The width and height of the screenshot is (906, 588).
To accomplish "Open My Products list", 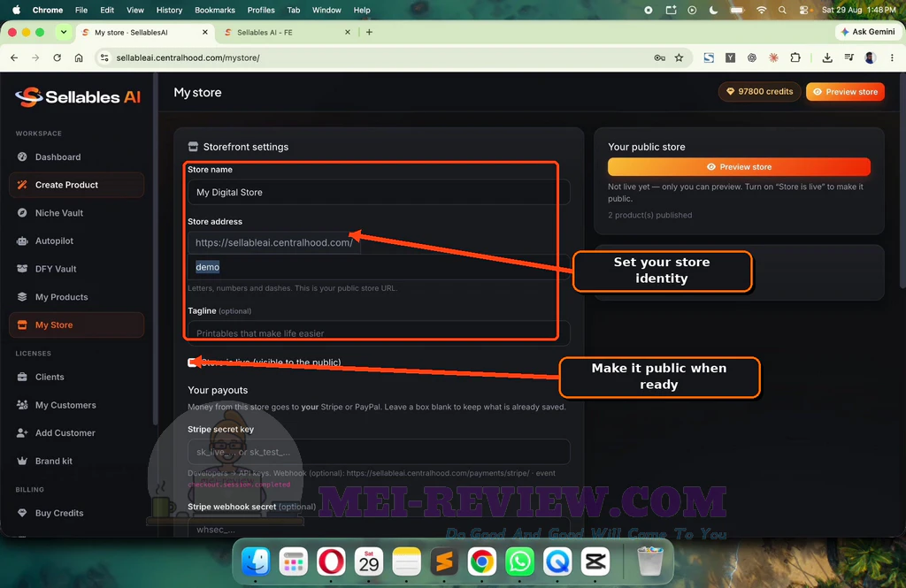I will point(76,297).
